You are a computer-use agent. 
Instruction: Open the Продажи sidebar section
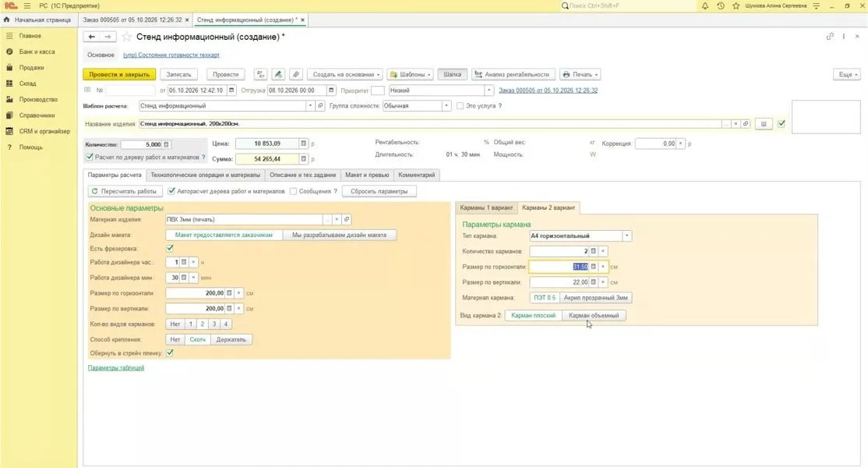pos(31,68)
